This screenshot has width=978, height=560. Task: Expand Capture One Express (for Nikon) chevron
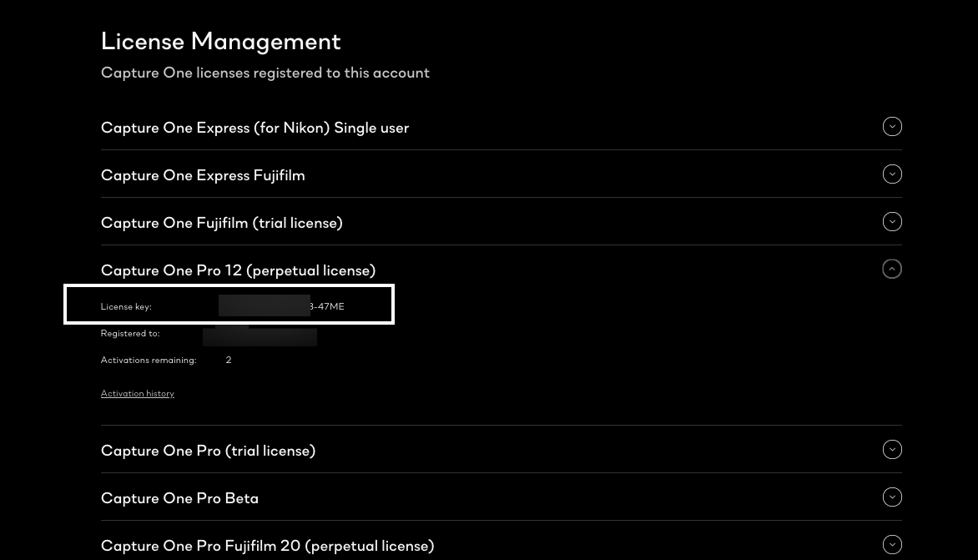(892, 127)
